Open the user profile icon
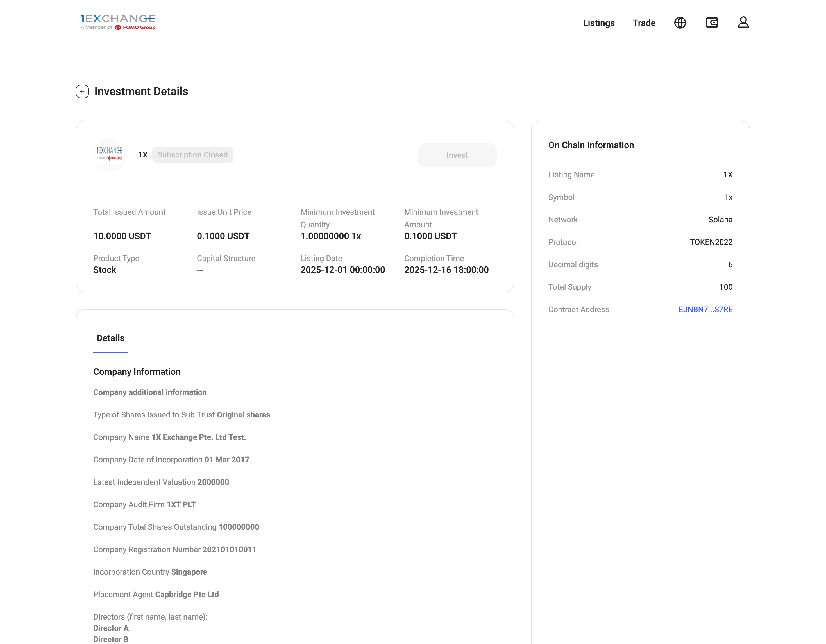The image size is (826, 644). point(743,23)
